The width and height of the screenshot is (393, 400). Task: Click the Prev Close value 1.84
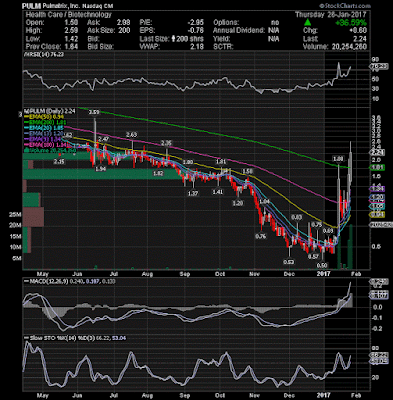point(71,47)
